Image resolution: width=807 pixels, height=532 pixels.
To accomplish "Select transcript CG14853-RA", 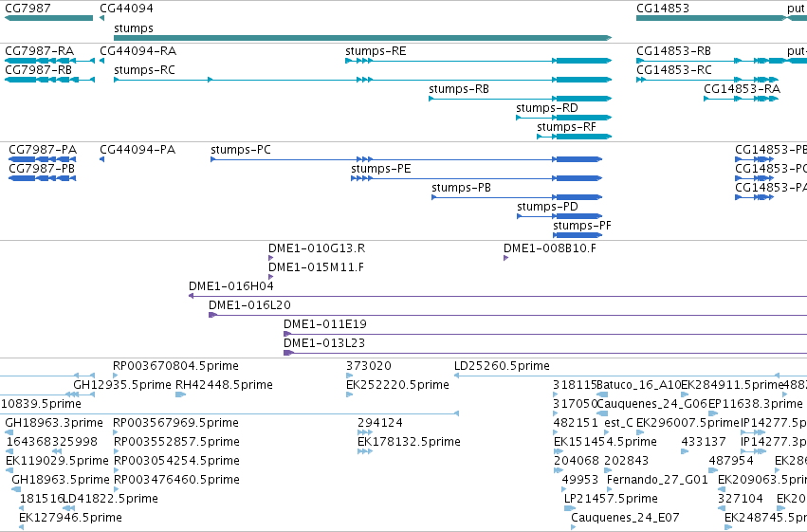I will (x=742, y=99).
